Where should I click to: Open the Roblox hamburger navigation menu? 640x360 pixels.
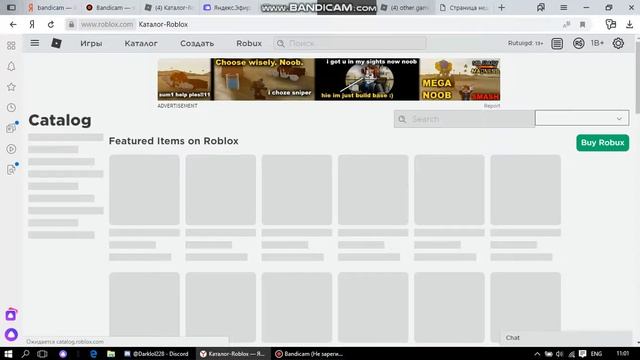35,43
